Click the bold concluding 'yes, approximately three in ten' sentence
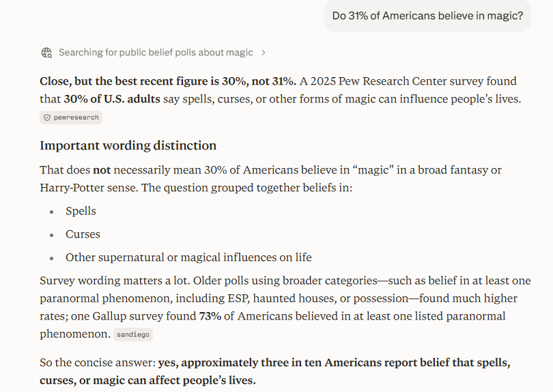553x392 pixels. [275, 372]
